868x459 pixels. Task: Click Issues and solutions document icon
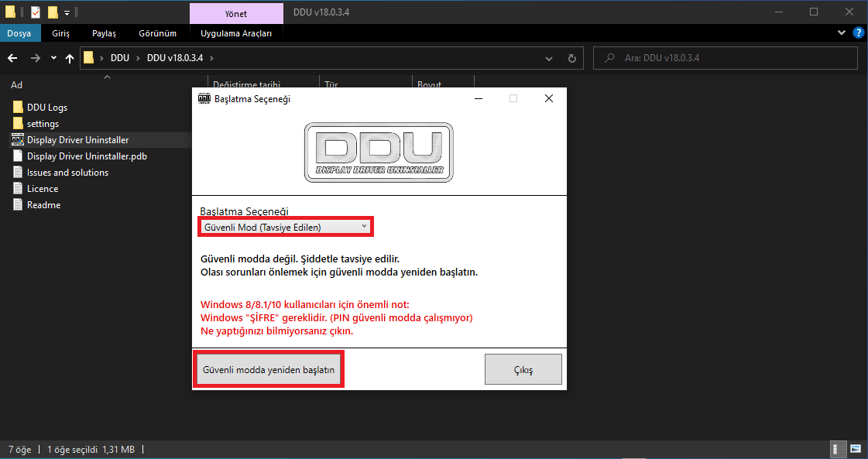coord(18,172)
